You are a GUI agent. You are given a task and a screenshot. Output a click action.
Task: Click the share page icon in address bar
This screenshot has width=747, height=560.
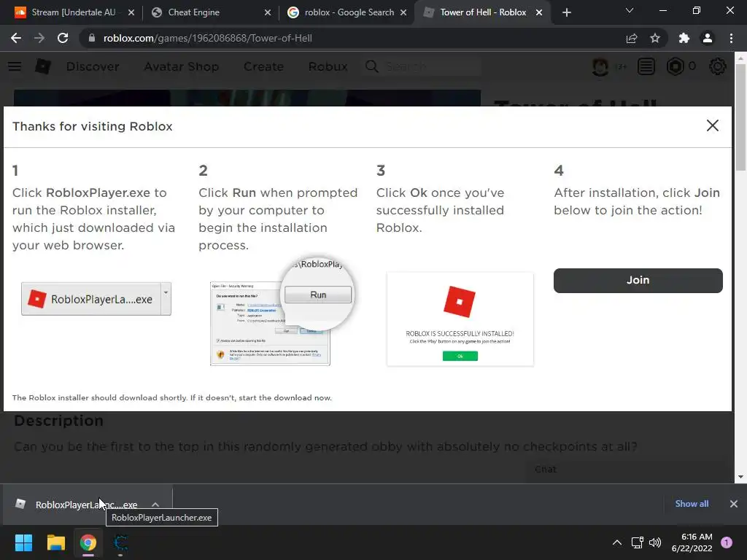point(632,38)
